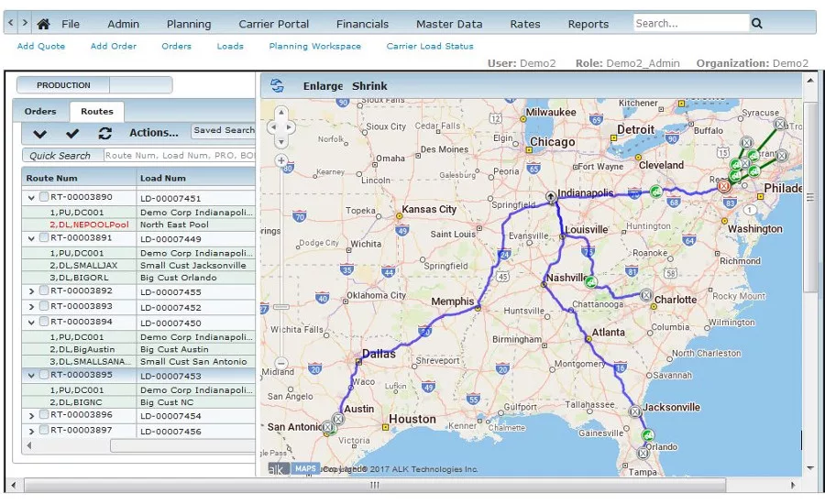Click the Home icon in menu bar
The image size is (825, 504).
[x=44, y=24]
